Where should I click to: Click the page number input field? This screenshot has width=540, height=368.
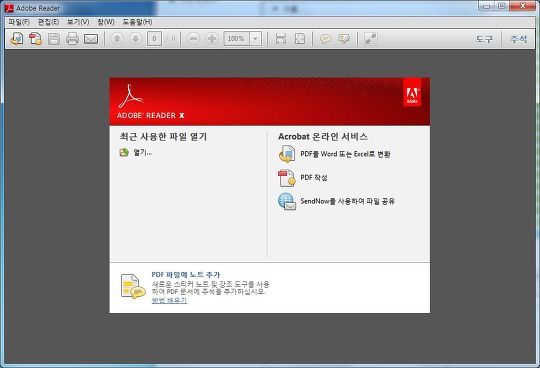click(154, 39)
